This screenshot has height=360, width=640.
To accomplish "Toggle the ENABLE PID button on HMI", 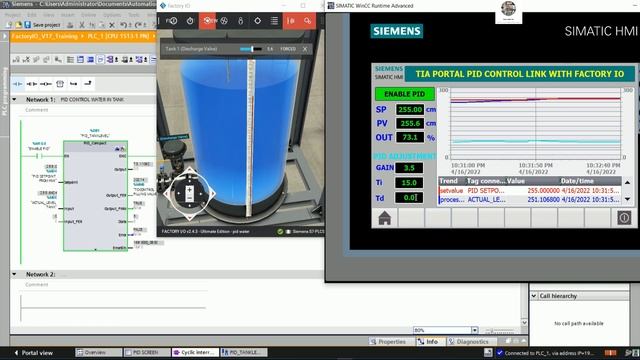I will 404,94.
